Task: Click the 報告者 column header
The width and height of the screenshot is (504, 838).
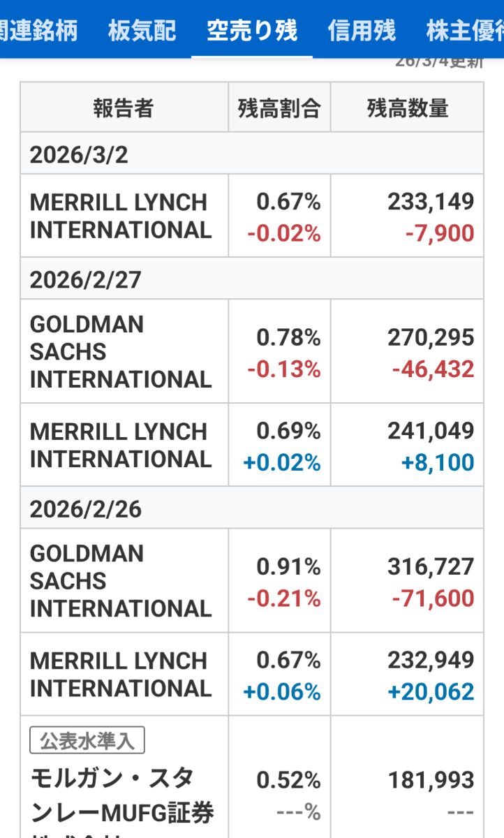Action: (x=124, y=108)
